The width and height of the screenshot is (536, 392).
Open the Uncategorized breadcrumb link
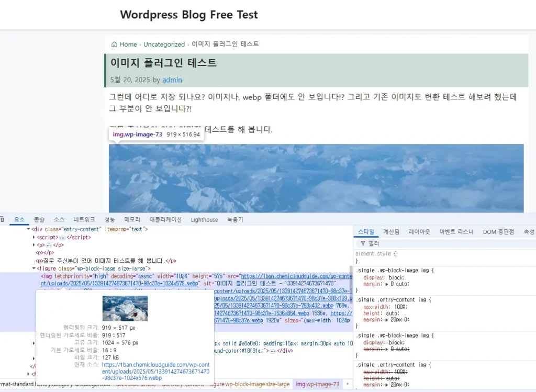point(164,44)
